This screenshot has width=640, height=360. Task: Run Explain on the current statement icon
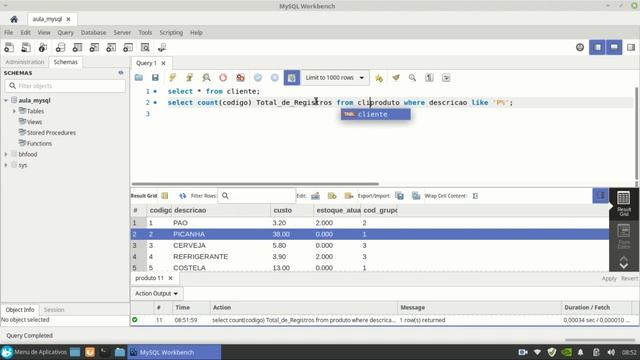(207, 78)
